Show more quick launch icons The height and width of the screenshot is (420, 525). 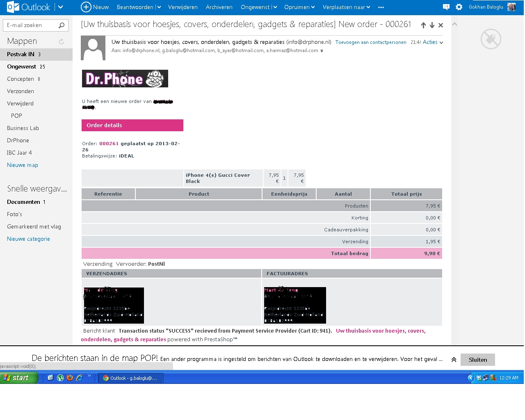coord(89,376)
